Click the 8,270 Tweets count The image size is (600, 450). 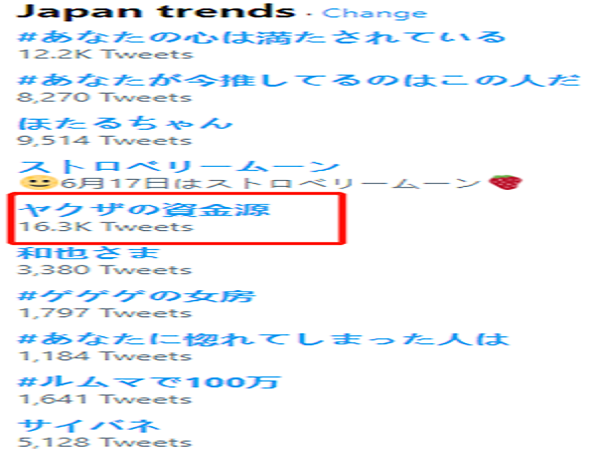click(x=105, y=97)
